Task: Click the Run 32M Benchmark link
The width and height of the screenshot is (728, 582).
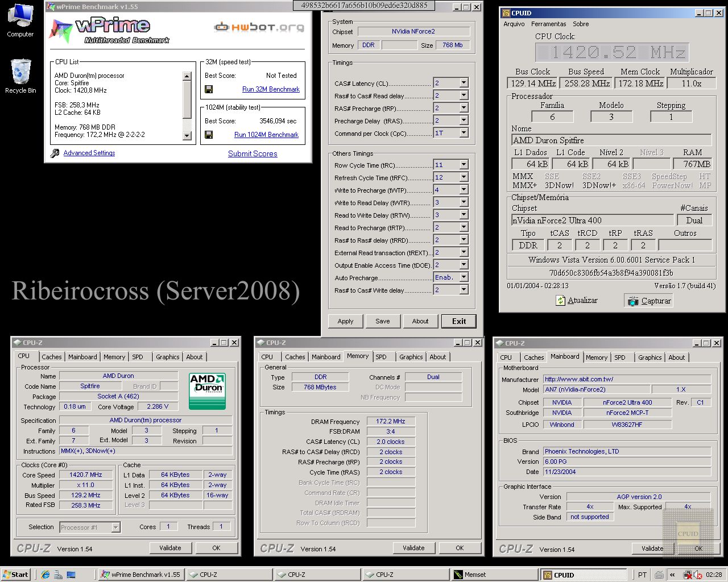Action: click(x=271, y=89)
